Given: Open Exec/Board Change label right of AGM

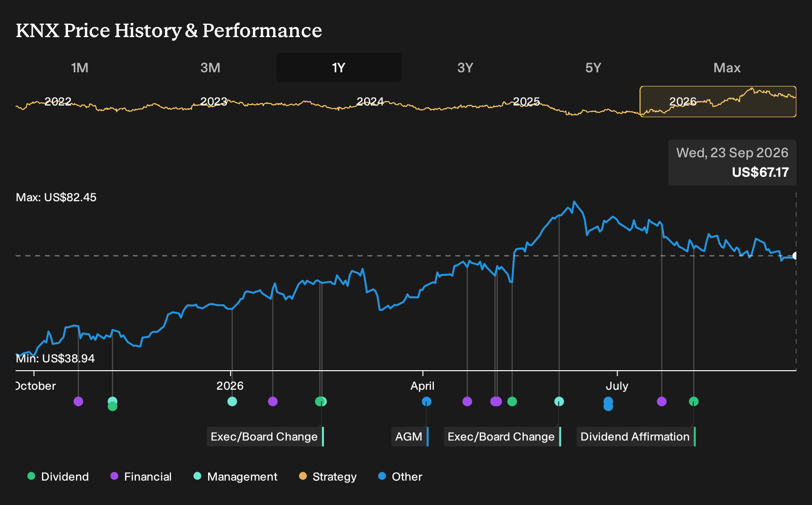Looking at the screenshot, I should click(502, 437).
